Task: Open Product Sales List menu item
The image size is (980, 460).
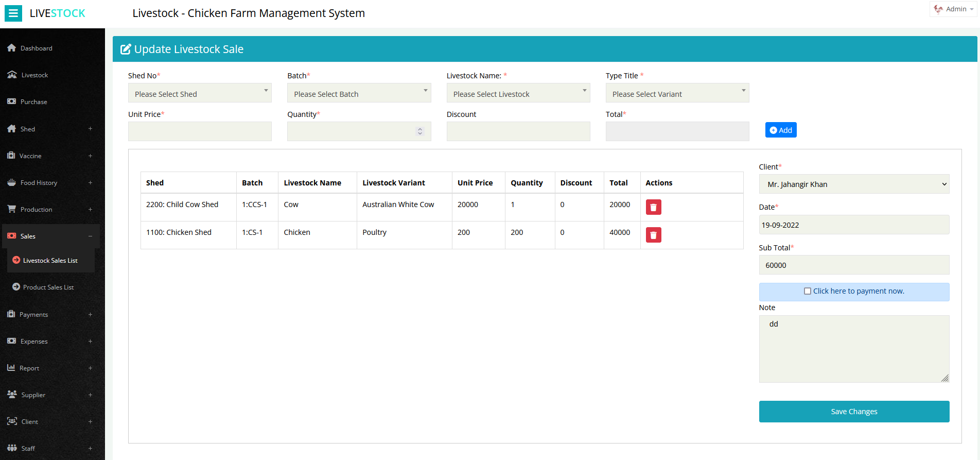Action: coord(48,287)
